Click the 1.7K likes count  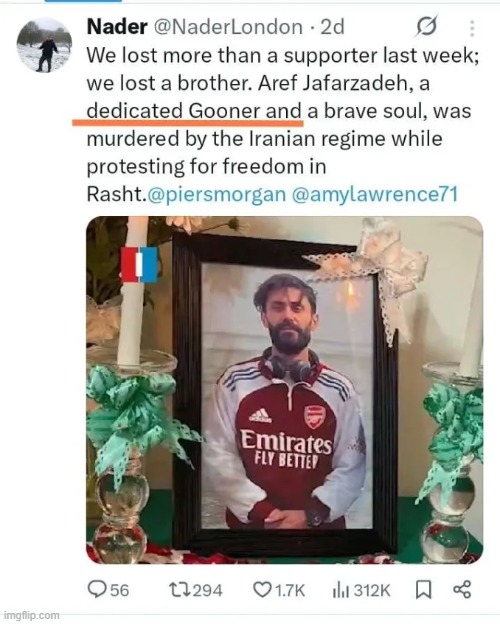point(290,590)
